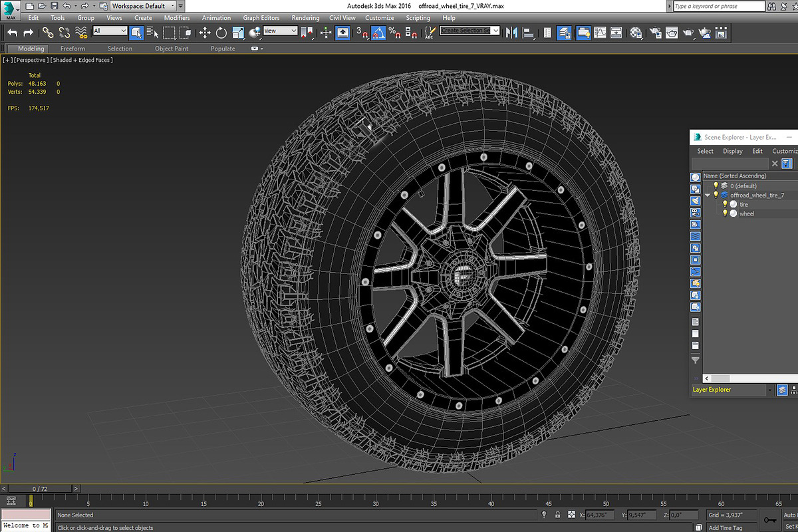798x532 pixels.
Task: Open the Rendering menu
Action: (305, 18)
